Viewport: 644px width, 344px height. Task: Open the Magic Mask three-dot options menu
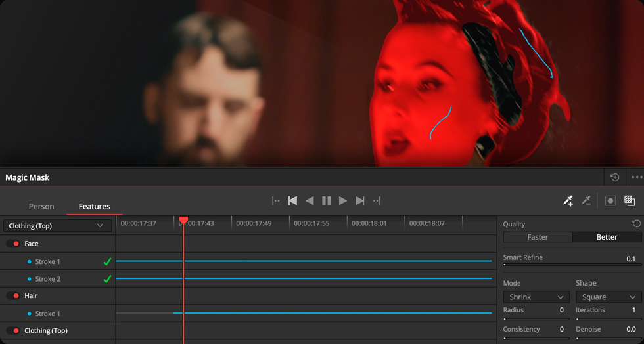pos(637,177)
